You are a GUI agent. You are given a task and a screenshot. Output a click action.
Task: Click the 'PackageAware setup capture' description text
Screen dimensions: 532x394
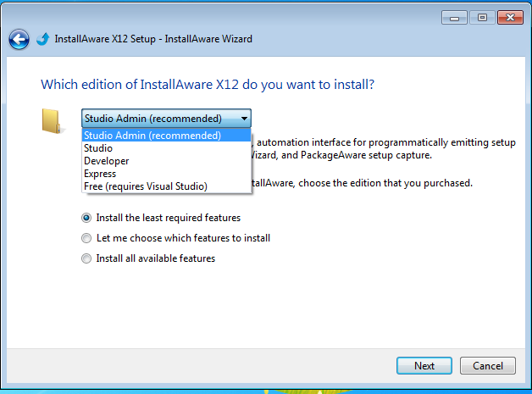pos(366,155)
